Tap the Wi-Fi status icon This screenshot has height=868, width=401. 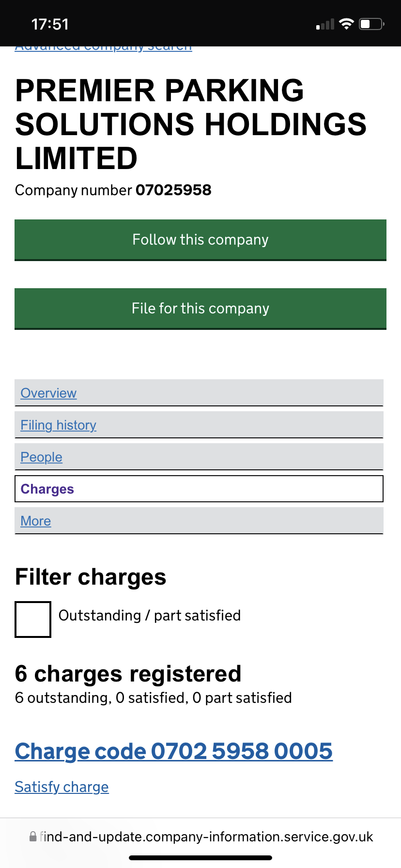(346, 24)
